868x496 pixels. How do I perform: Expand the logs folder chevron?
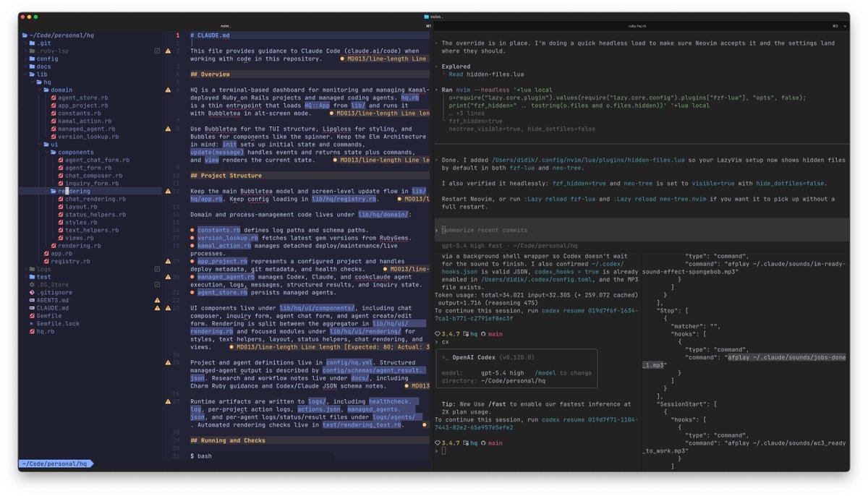(x=25, y=269)
